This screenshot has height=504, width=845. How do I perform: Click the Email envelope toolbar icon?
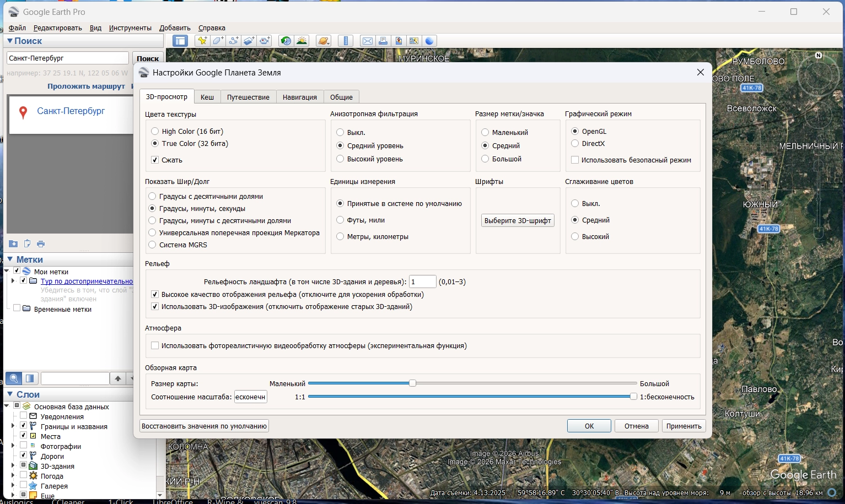[x=367, y=41]
